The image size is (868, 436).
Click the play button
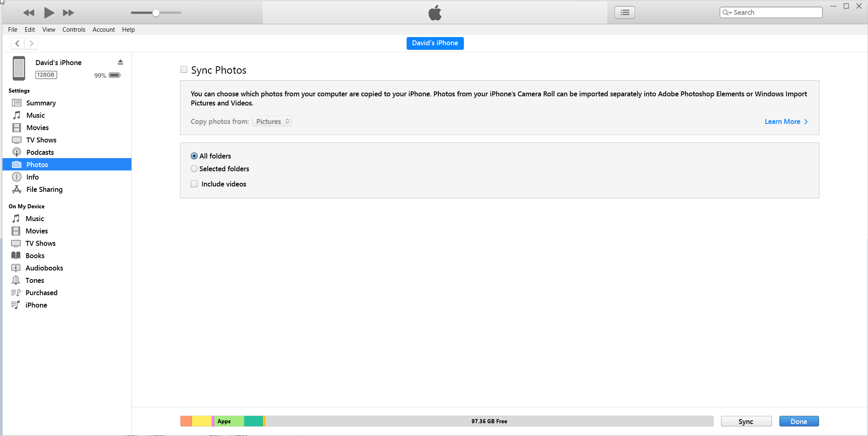(x=49, y=13)
